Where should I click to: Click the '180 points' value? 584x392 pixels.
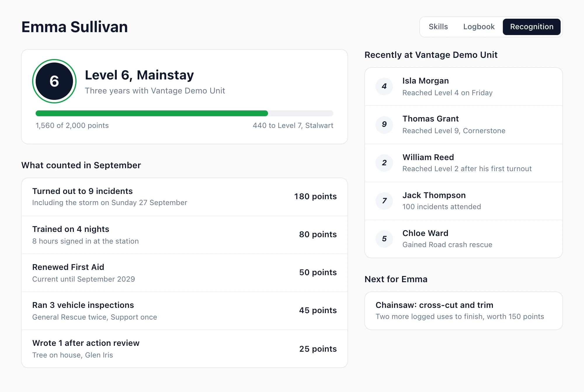315,197
